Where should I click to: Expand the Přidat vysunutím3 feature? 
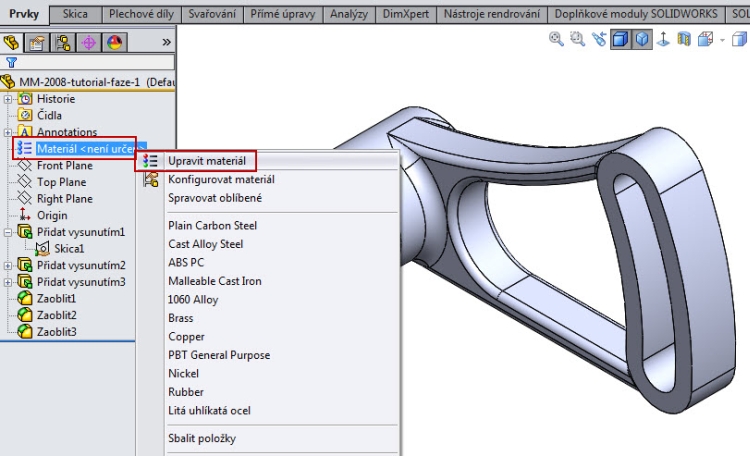click(x=8, y=282)
